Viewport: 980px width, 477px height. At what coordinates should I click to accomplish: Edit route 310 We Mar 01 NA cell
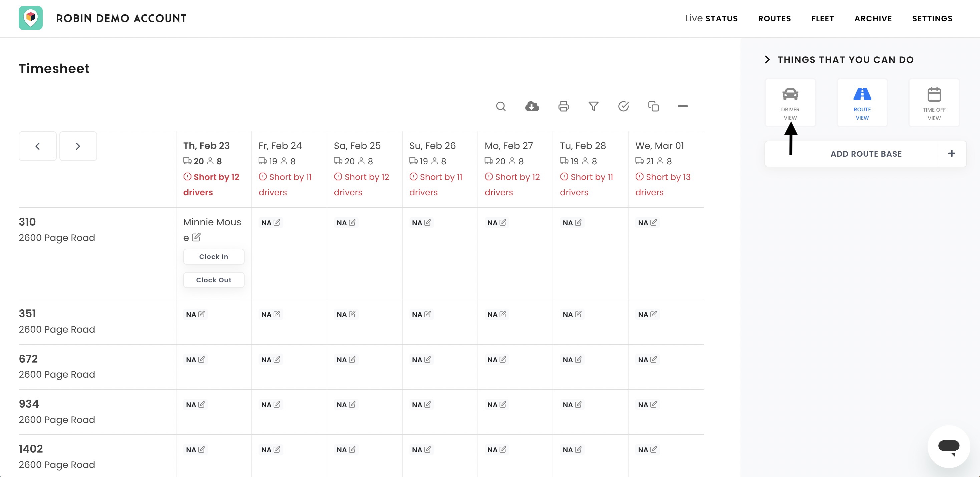click(x=648, y=223)
